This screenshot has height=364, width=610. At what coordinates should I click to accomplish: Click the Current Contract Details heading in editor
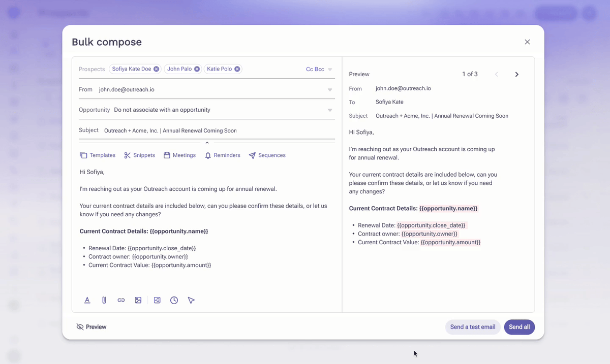tap(144, 231)
